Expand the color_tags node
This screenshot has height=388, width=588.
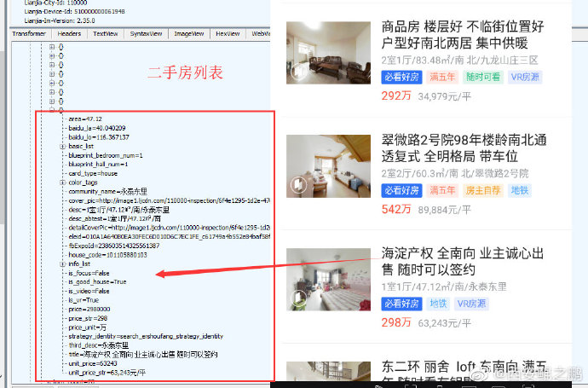62,182
